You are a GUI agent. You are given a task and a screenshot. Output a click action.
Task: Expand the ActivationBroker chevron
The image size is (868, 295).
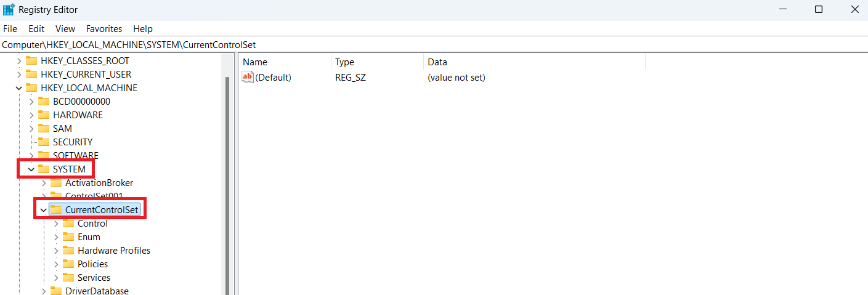[44, 183]
